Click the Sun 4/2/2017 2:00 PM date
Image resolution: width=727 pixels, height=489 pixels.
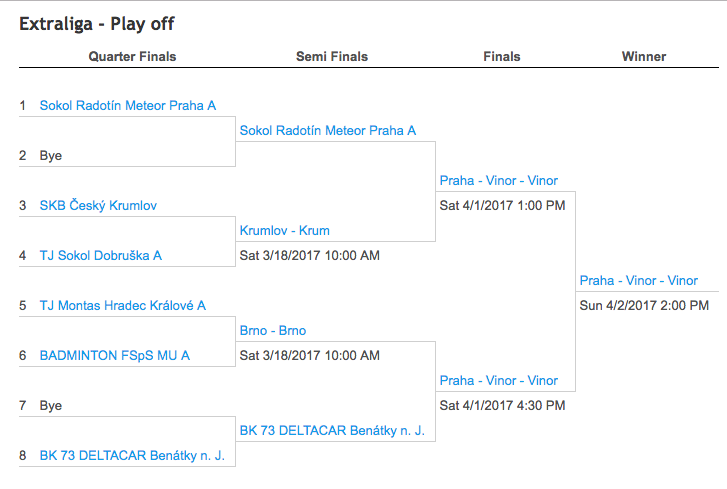(x=644, y=305)
